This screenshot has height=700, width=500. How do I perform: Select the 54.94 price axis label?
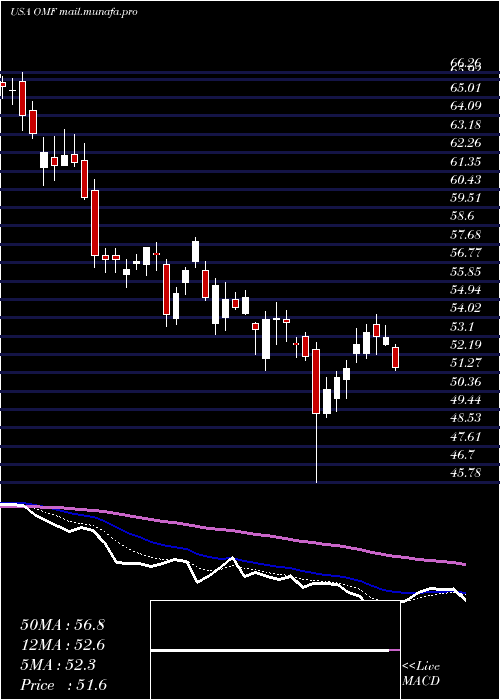pyautogui.click(x=466, y=290)
